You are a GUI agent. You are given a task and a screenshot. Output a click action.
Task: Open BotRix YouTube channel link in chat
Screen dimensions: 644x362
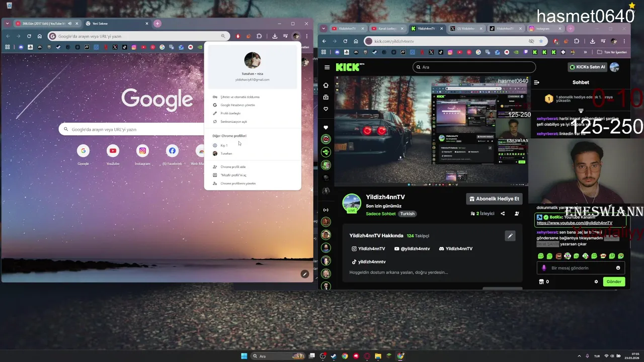click(574, 223)
